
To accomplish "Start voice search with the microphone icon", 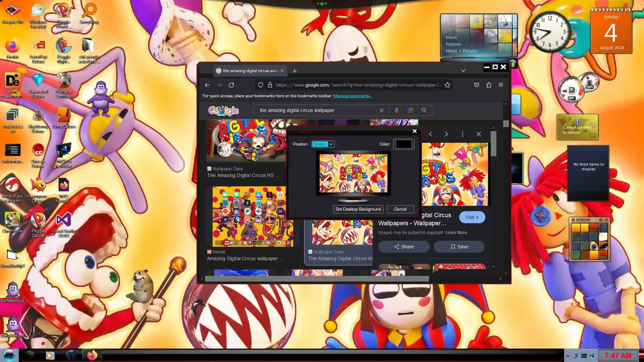I will click(396, 110).
